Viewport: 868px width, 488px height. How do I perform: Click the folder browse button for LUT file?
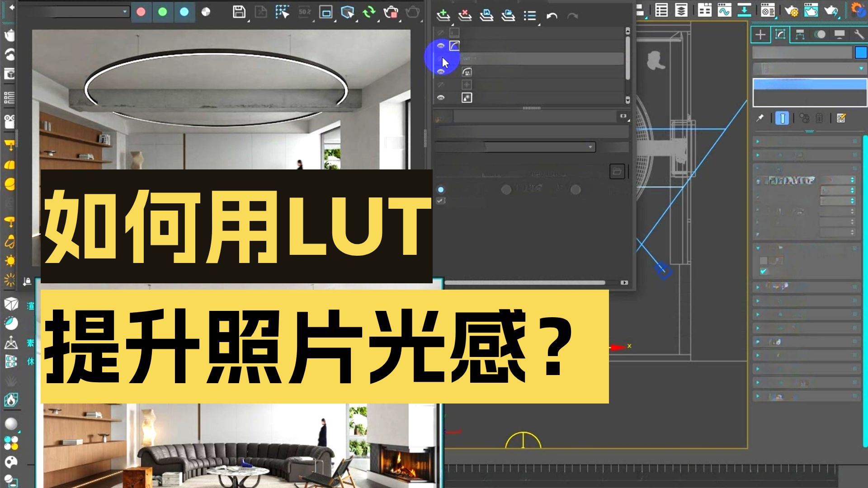tap(617, 171)
